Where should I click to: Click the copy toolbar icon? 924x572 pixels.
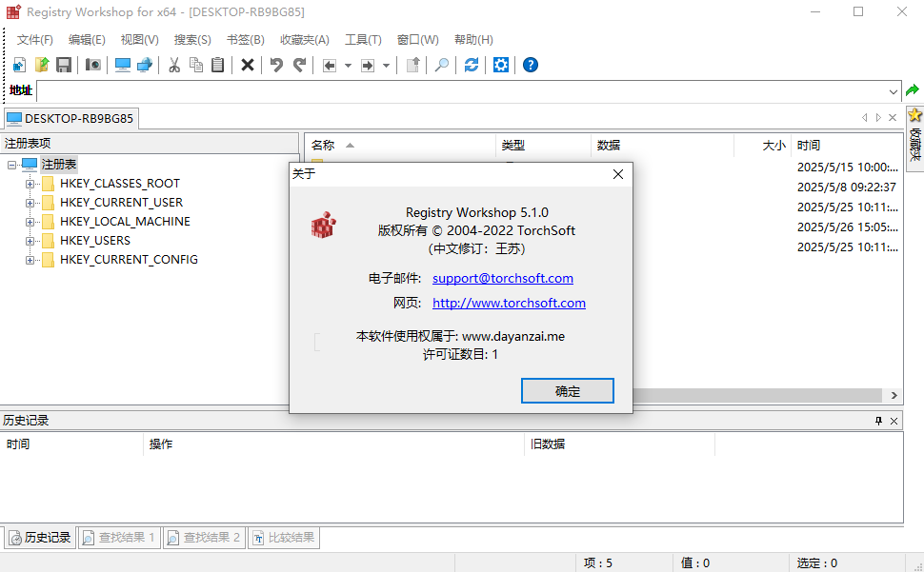pyautogui.click(x=196, y=65)
